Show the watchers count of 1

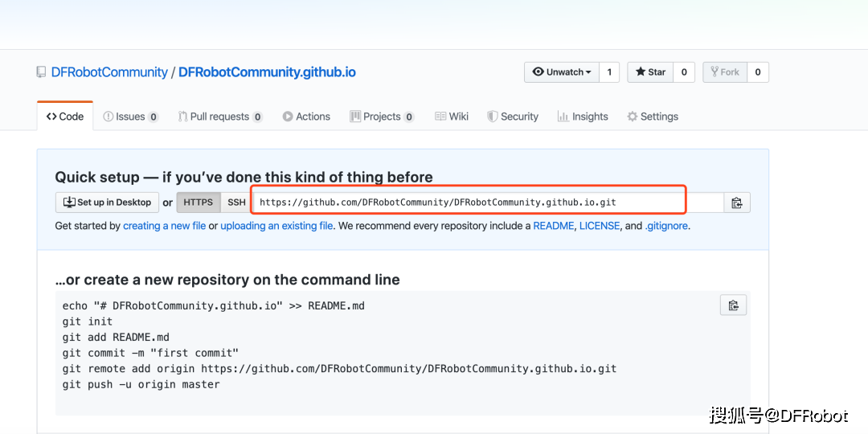[609, 72]
